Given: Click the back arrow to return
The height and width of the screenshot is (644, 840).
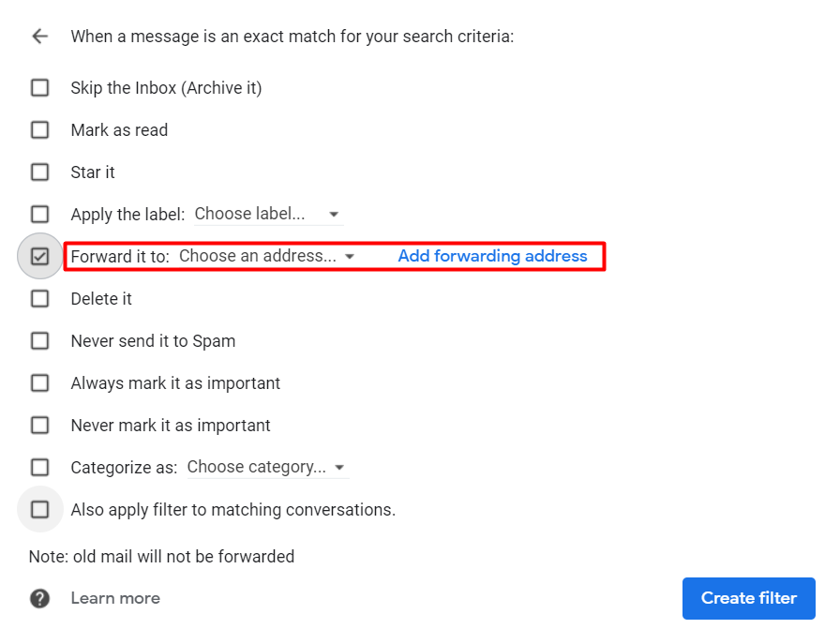Looking at the screenshot, I should point(38,36).
